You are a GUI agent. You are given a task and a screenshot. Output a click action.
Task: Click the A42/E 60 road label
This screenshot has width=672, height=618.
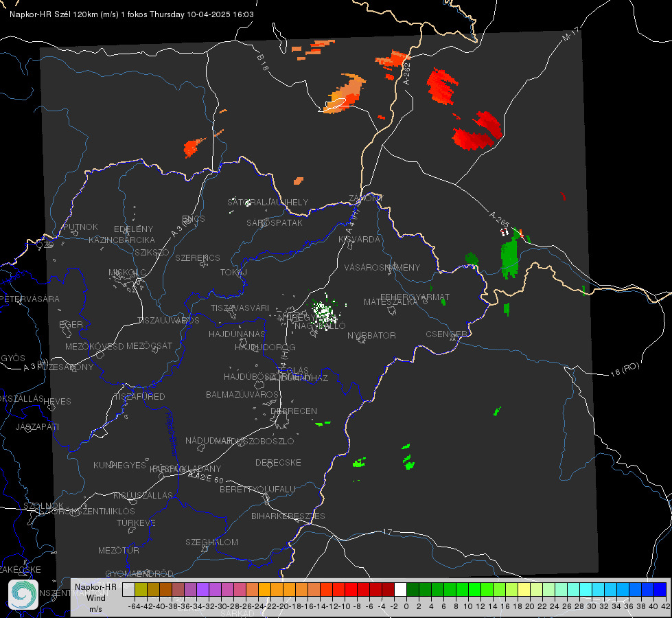[x=206, y=477]
